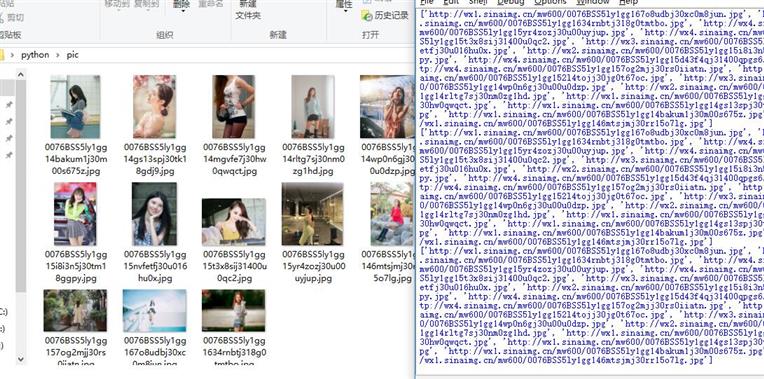Open the 删除 (Delete) dropdown arrow
The image size is (764, 379).
(x=182, y=11)
